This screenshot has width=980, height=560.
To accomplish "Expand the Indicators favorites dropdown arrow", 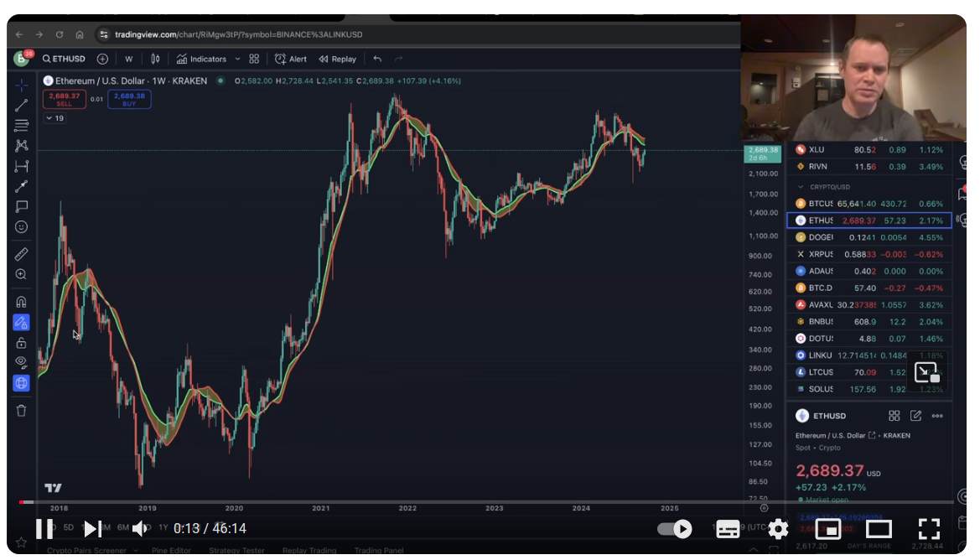I will coord(238,59).
